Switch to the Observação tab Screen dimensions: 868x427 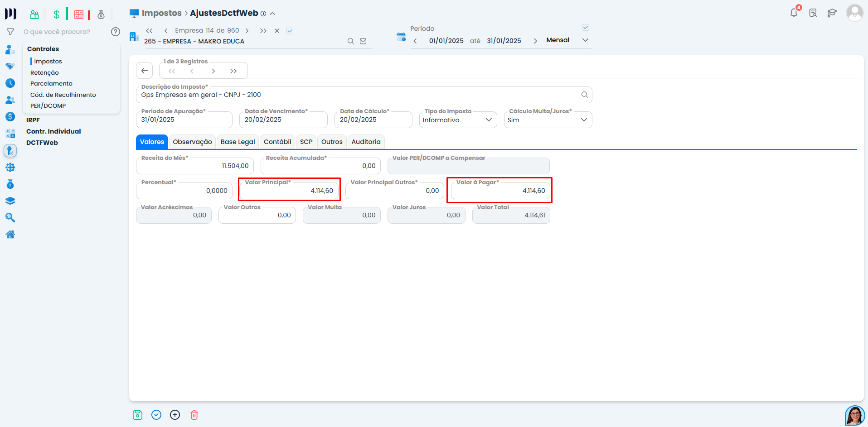192,142
